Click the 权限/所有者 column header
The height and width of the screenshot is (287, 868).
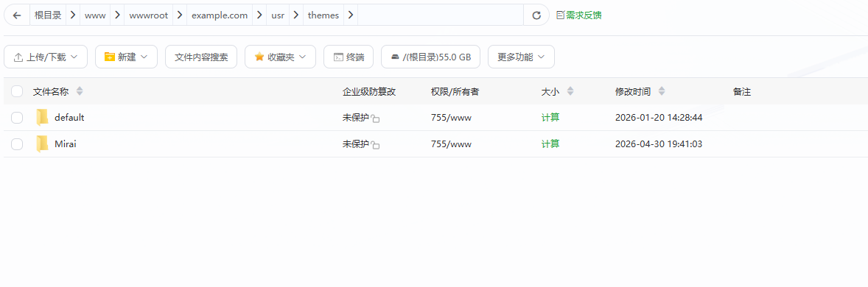point(455,91)
